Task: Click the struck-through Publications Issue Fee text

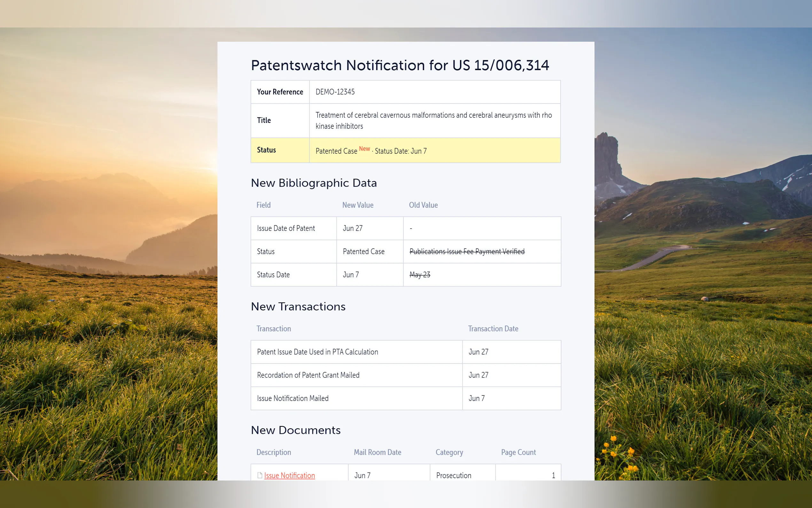Action: coord(467,251)
